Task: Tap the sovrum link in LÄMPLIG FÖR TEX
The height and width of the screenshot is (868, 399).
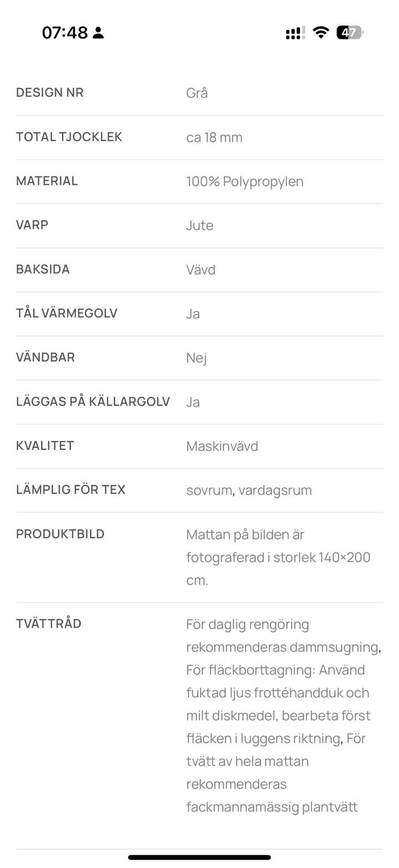Action: coord(209,490)
